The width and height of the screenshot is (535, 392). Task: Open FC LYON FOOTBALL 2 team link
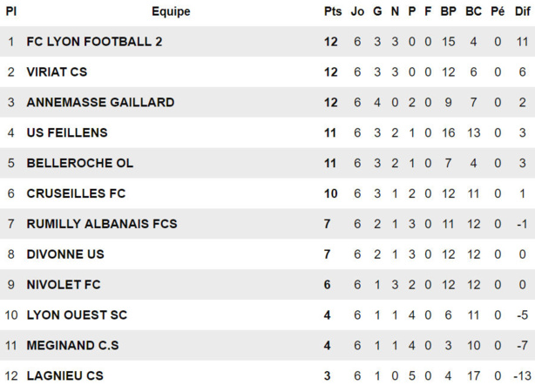94,42
